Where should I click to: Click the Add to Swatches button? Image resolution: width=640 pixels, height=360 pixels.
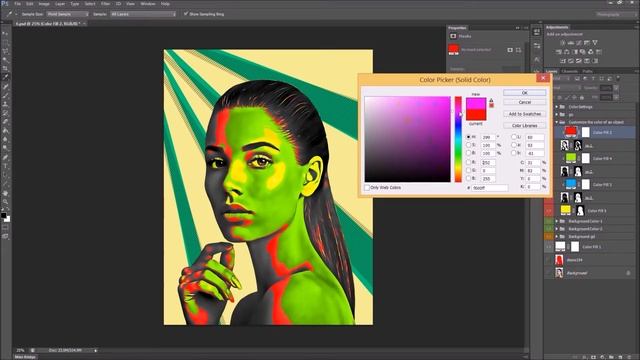(524, 114)
